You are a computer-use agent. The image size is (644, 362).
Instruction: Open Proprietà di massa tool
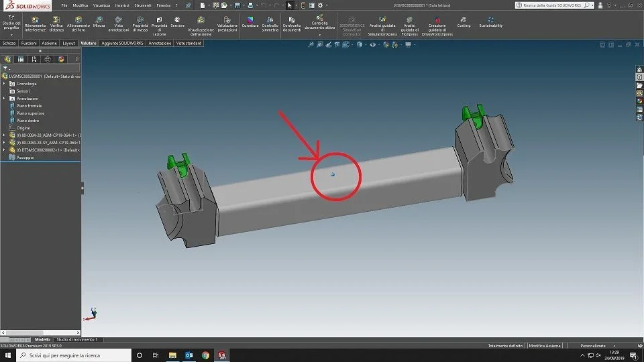pyautogui.click(x=140, y=24)
